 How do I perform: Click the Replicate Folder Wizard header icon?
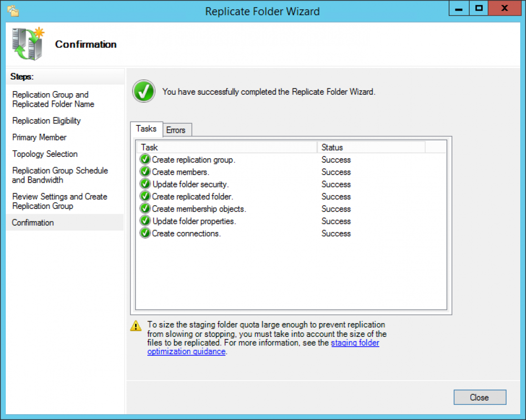point(27,44)
